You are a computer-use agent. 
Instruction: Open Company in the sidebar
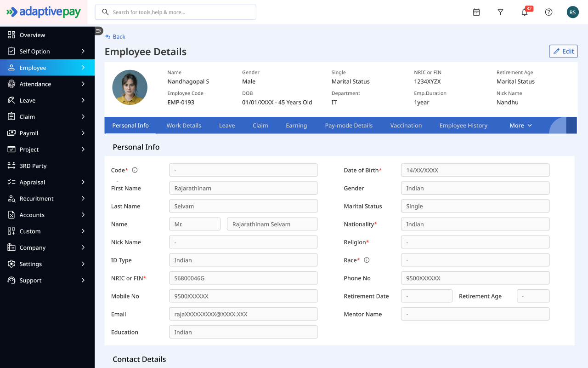[47, 247]
